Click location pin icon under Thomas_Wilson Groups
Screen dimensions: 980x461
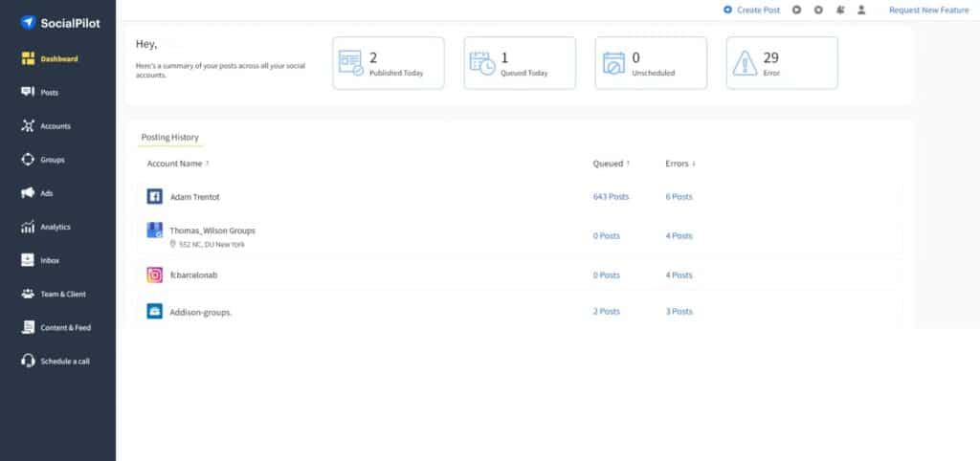click(173, 244)
